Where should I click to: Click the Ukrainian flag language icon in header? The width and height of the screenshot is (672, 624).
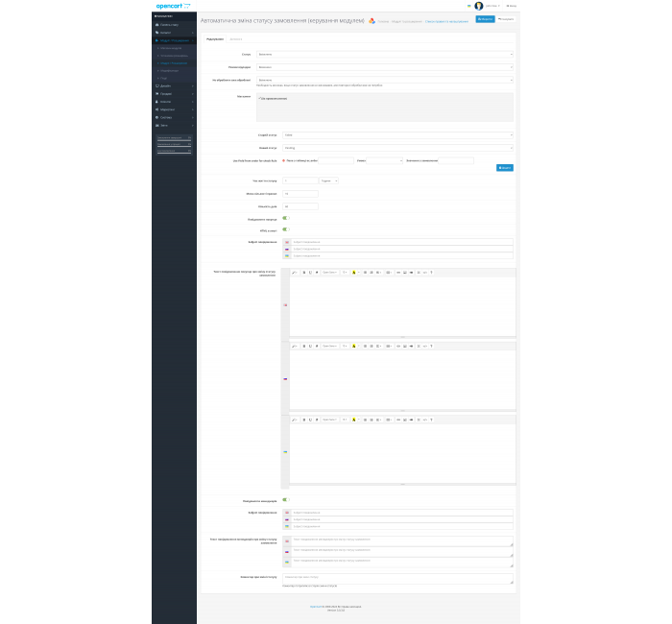(468, 6)
